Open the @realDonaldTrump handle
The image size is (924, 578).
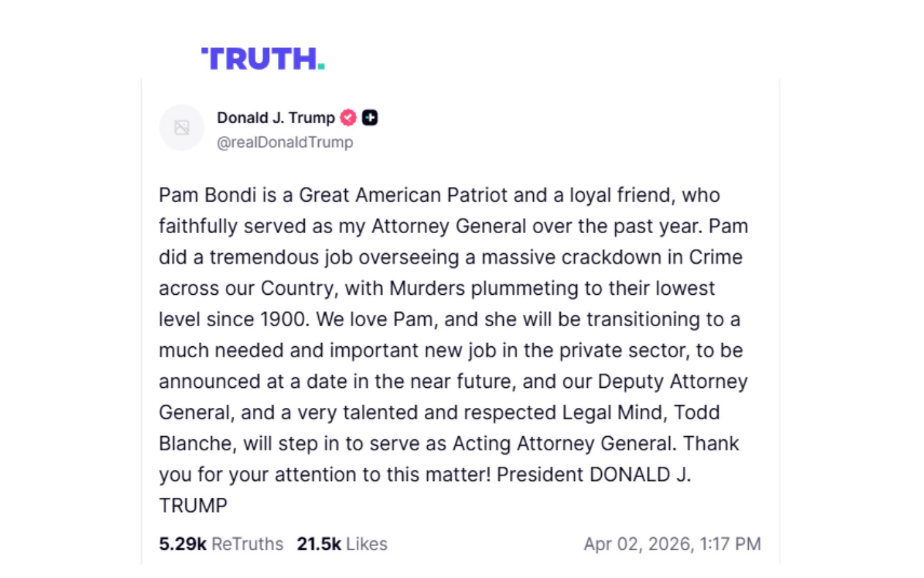click(284, 142)
